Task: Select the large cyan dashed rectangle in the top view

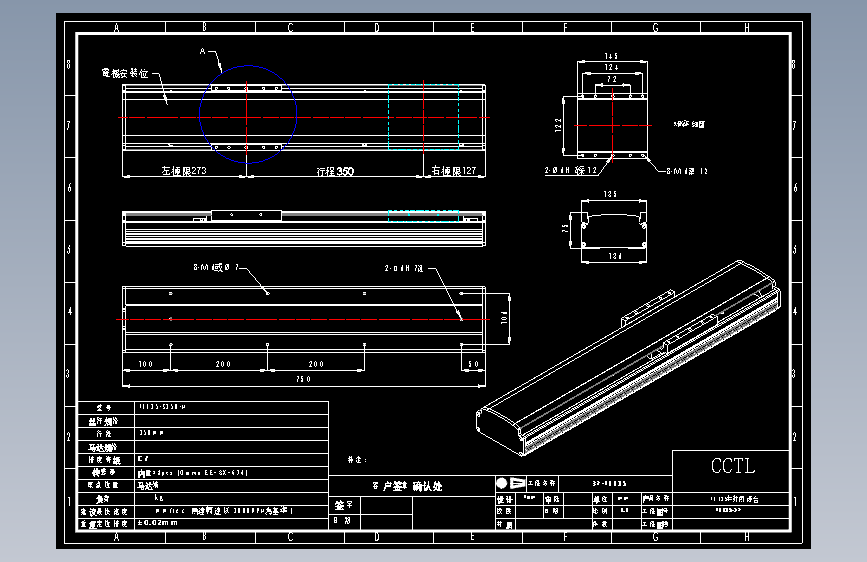Action: point(424,117)
